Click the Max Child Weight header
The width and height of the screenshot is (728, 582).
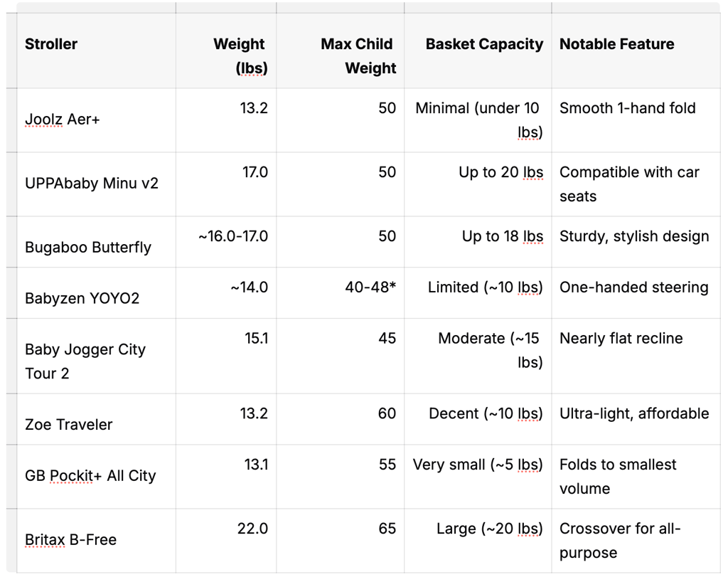point(341,51)
